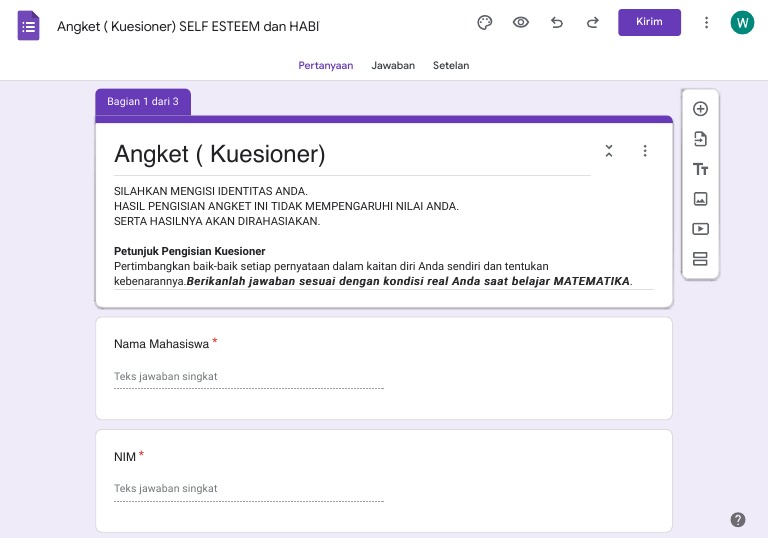
Task: Switch to the Pertanyaan tab
Action: coord(326,65)
